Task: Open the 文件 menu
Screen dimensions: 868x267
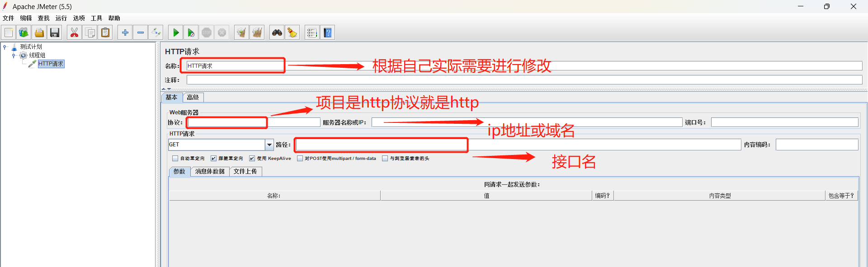Action: (9, 18)
